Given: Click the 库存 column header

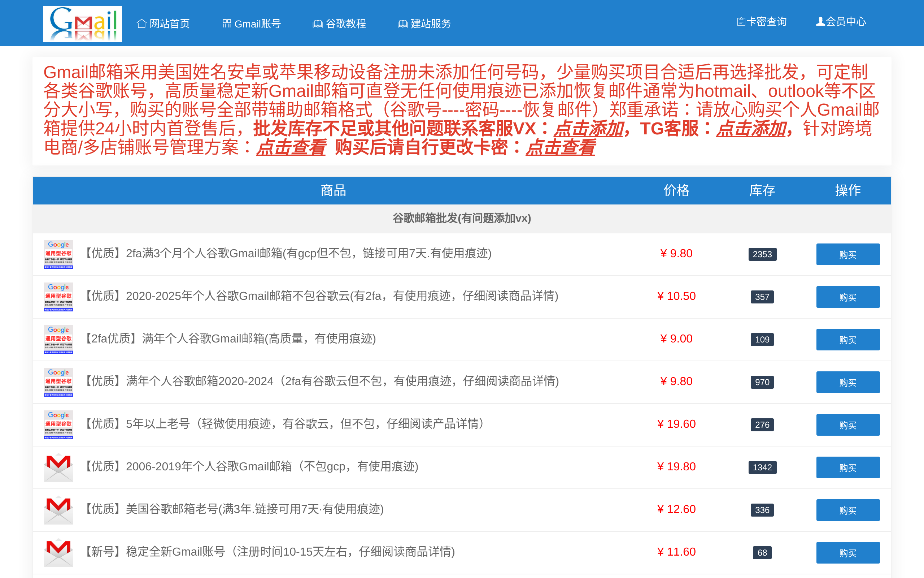Looking at the screenshot, I should coord(762,190).
